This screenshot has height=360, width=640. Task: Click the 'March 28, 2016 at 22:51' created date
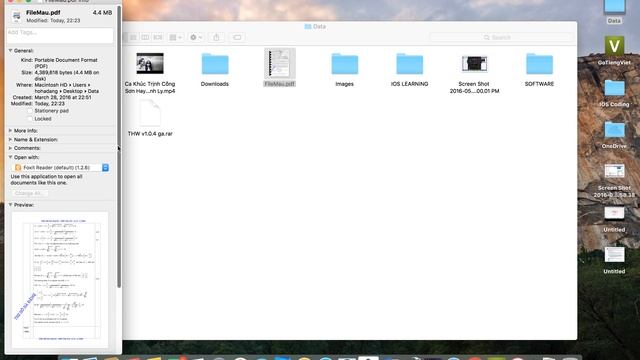click(x=63, y=98)
